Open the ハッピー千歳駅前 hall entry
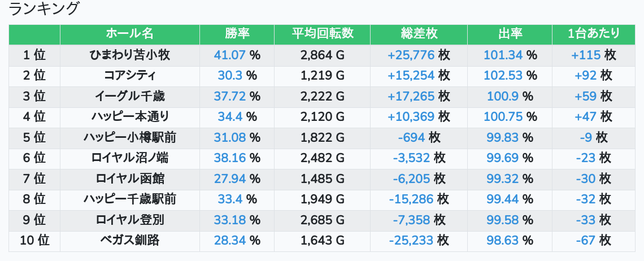 tap(130, 199)
